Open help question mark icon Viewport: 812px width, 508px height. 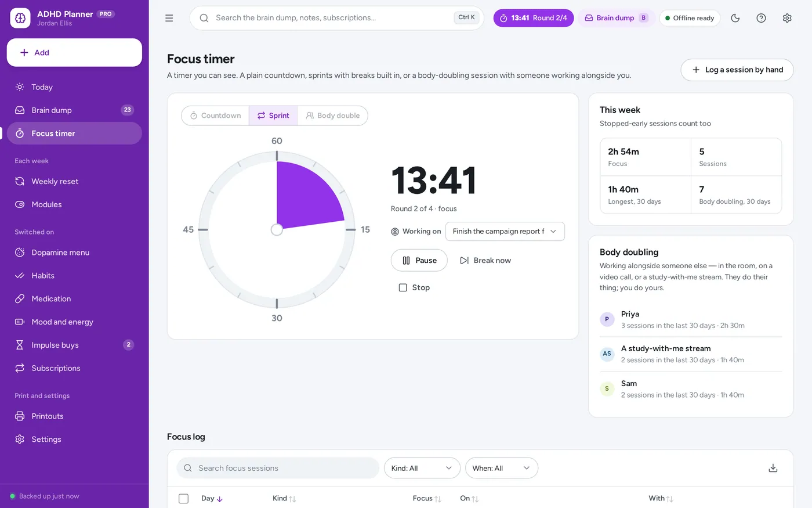pyautogui.click(x=762, y=18)
